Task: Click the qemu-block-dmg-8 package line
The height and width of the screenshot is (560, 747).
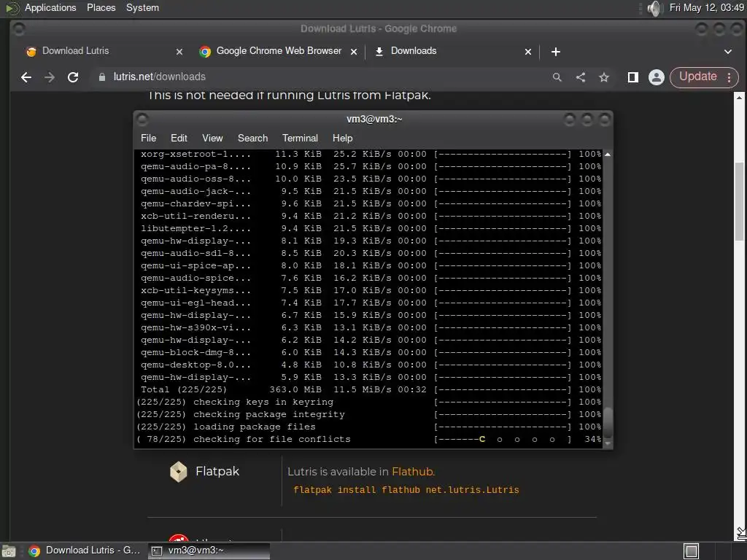Action: click(x=369, y=352)
